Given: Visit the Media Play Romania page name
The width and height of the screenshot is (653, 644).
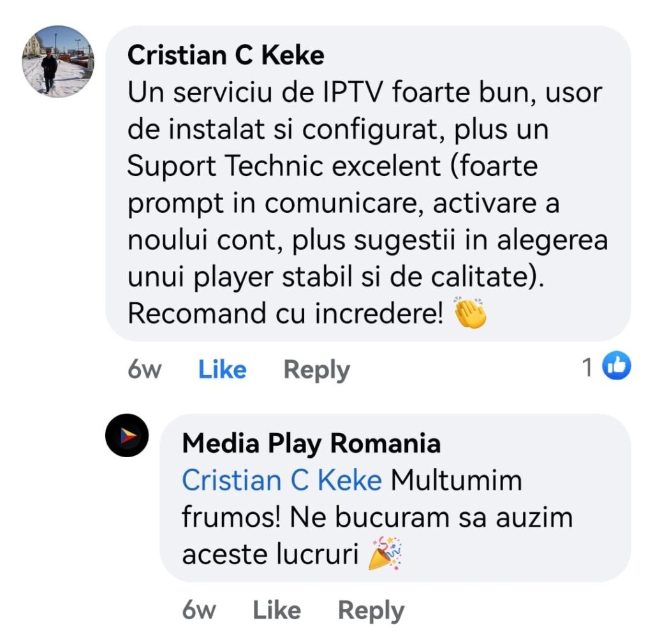Looking at the screenshot, I should (311, 443).
